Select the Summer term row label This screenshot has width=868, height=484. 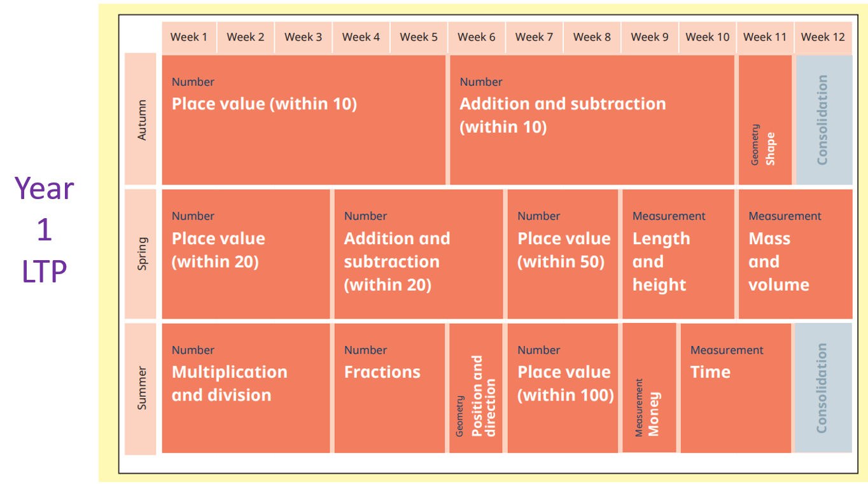coord(141,389)
